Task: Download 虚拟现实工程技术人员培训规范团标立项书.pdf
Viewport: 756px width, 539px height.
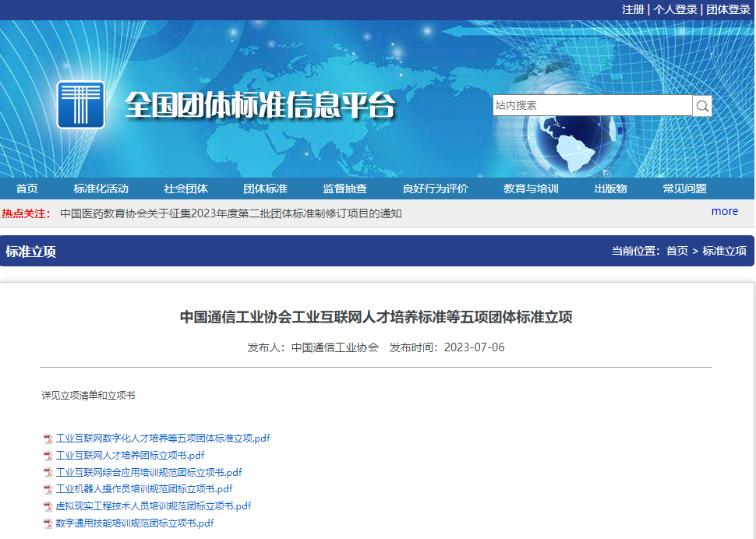Action: point(154,506)
